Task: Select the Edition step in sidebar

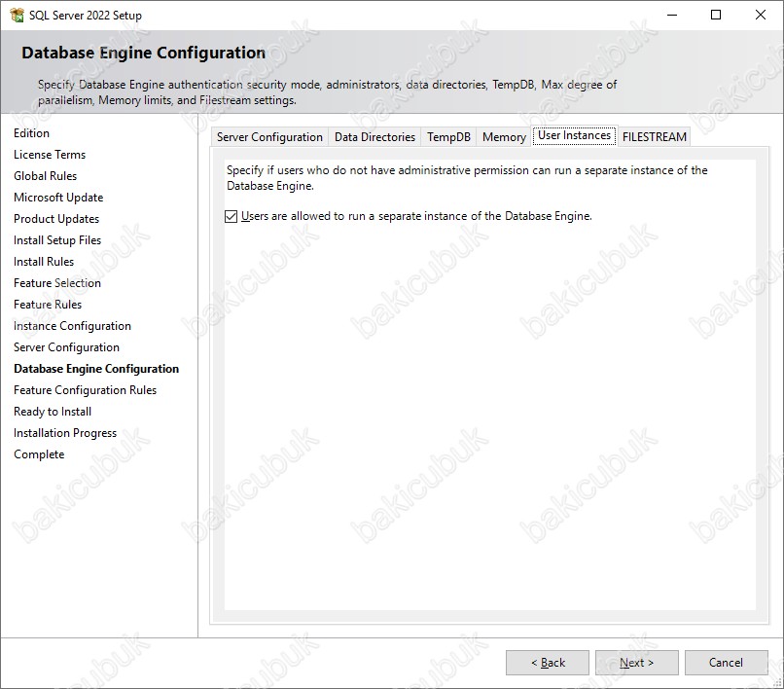Action: tap(31, 133)
